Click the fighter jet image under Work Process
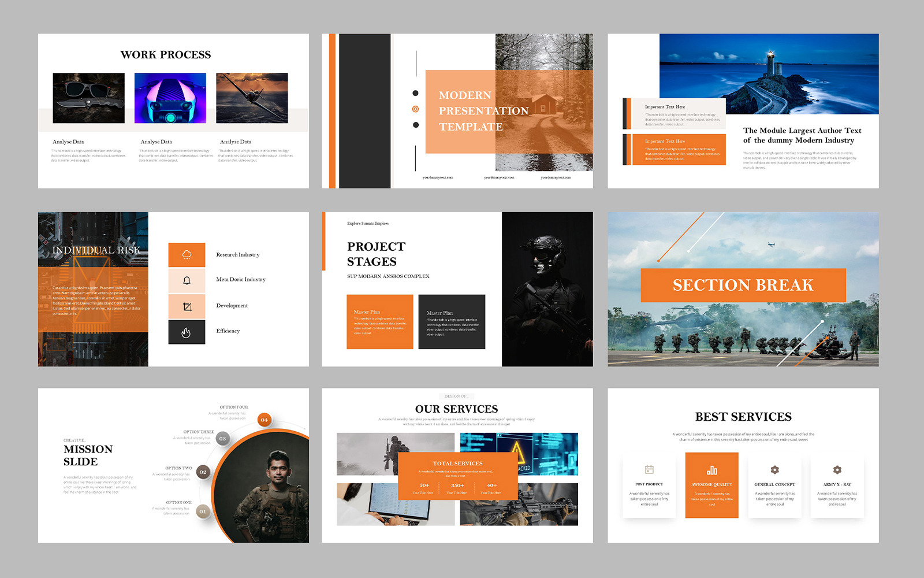Screen dimensions: 924x578 pyautogui.click(x=253, y=98)
